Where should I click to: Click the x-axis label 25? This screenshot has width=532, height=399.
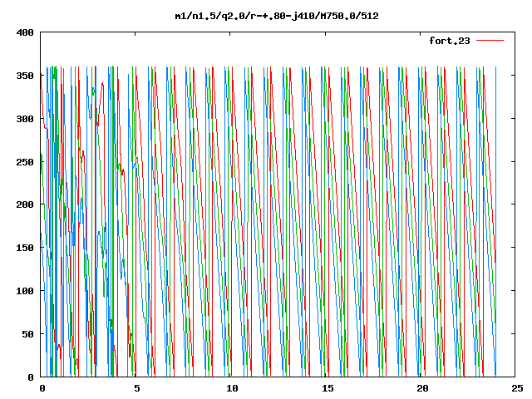pyautogui.click(x=517, y=388)
